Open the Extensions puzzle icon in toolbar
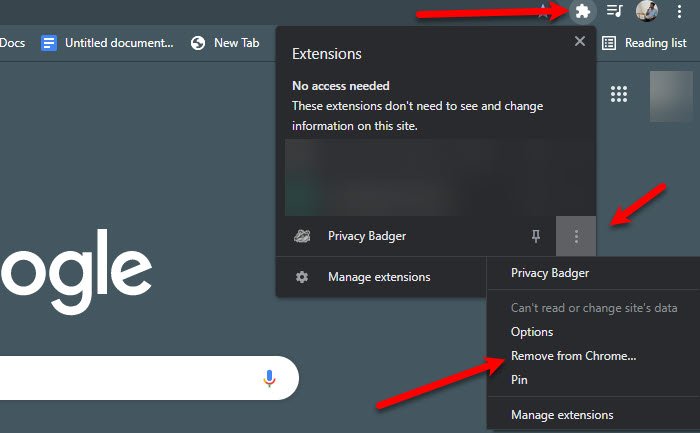Image resolution: width=700 pixels, height=433 pixels. [x=583, y=11]
